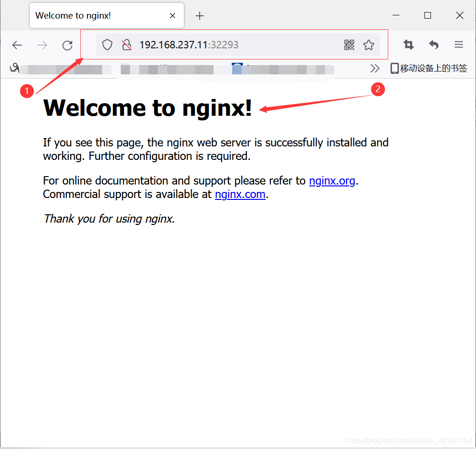Maximize the browser window

coord(428,15)
